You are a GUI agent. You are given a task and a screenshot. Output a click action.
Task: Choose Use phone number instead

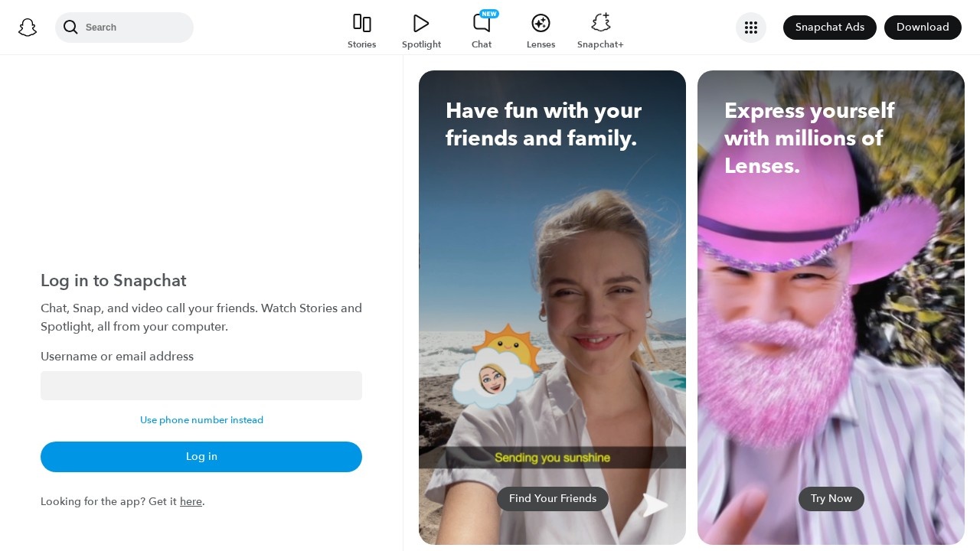tap(201, 420)
